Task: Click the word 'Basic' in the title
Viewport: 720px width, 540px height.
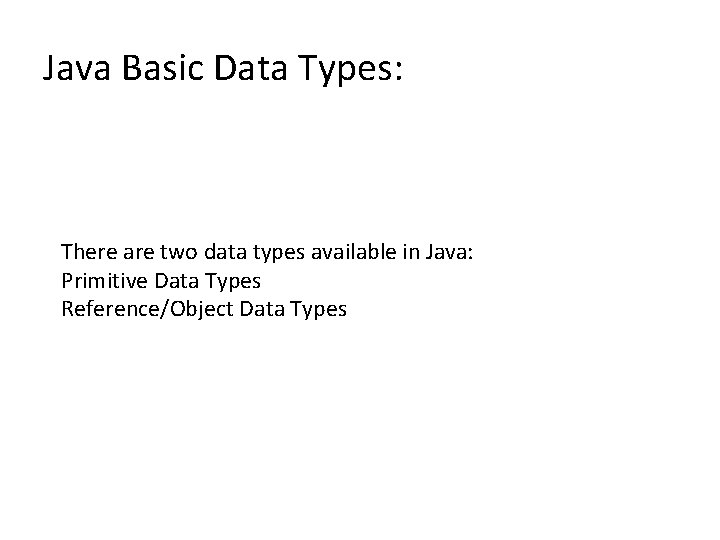Action: tap(163, 68)
